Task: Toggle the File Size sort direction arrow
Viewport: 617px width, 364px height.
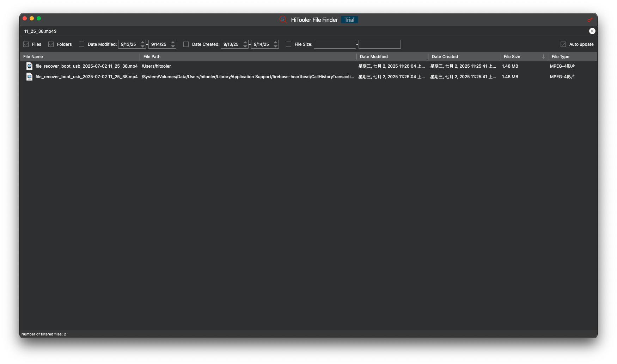Action: (544, 56)
